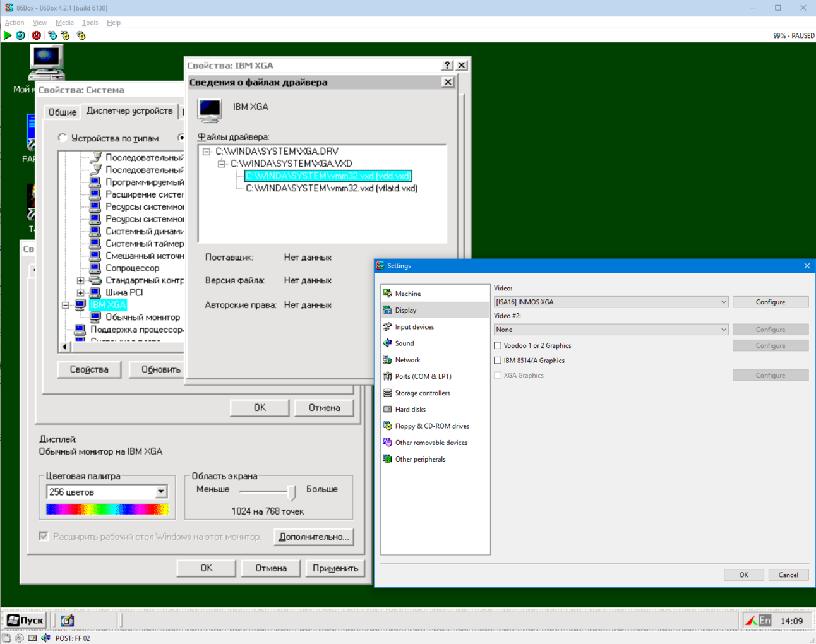Screen dimensions: 816x644
Task: Open the Network settings category
Action: [x=435, y=360]
